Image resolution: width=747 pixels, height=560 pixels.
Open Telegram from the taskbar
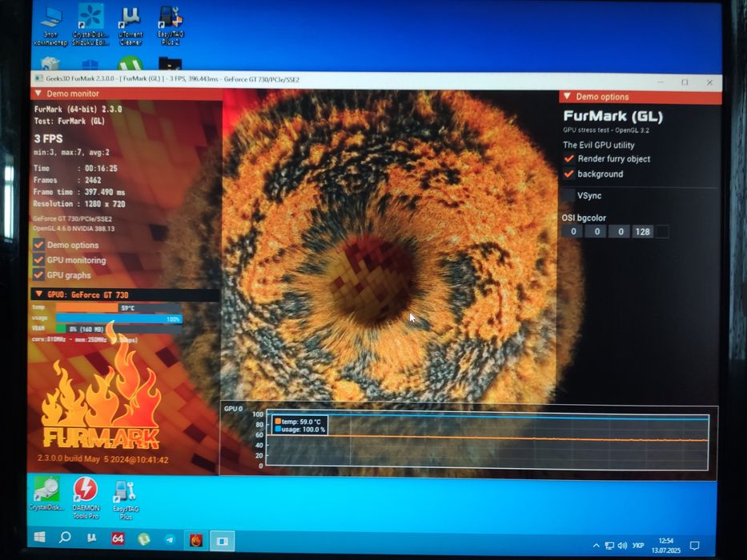click(170, 539)
